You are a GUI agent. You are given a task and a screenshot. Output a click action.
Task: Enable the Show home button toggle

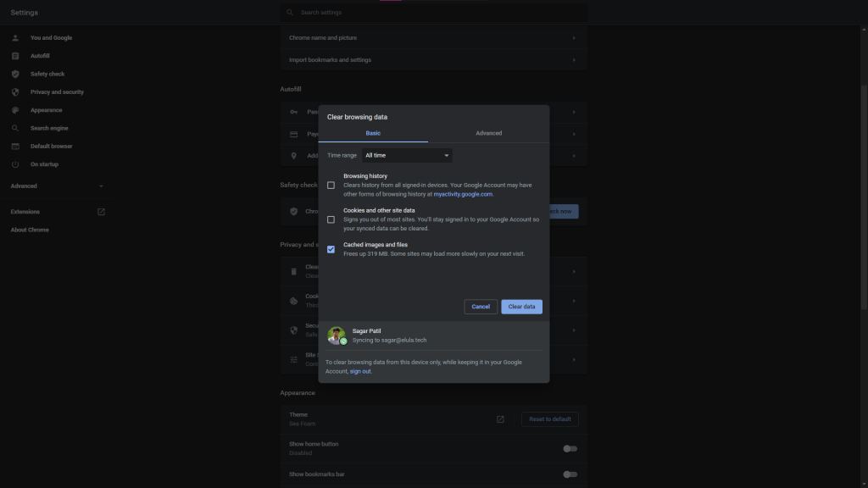(x=570, y=449)
